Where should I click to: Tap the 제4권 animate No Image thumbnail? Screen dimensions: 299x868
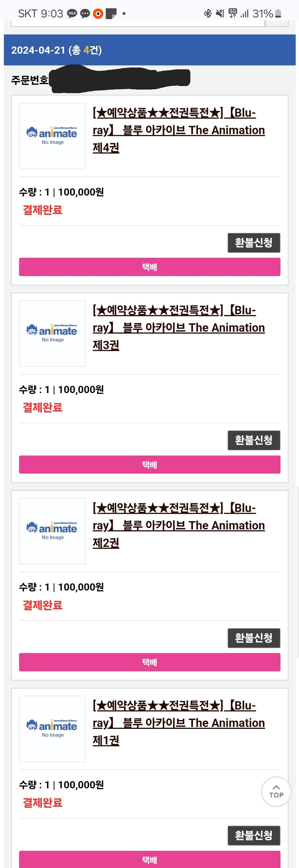52,136
